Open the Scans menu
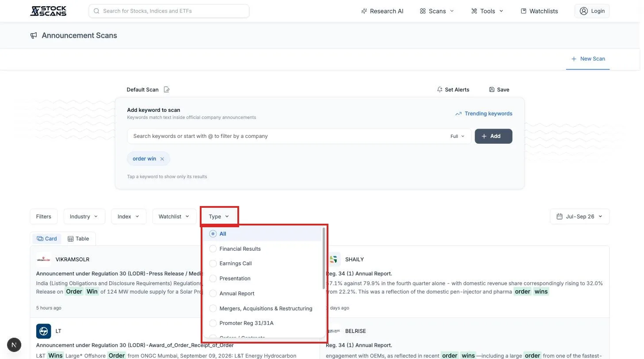This screenshot has height=359, width=644. (437, 11)
